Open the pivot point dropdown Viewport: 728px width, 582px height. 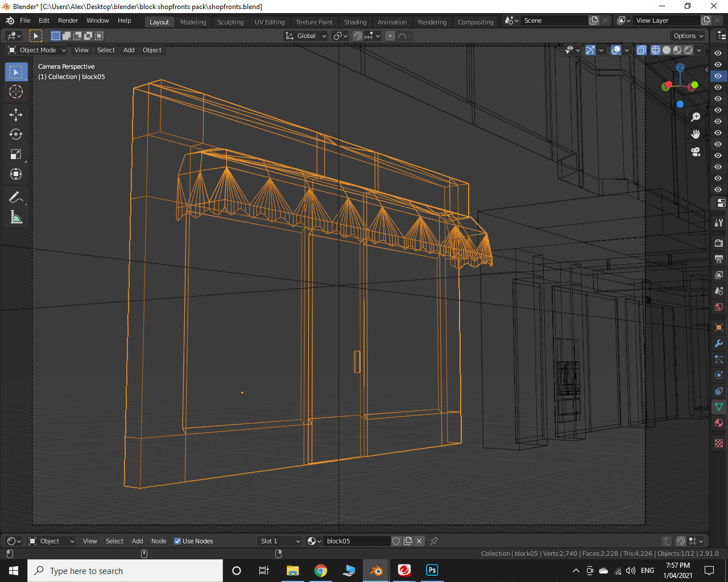click(340, 36)
